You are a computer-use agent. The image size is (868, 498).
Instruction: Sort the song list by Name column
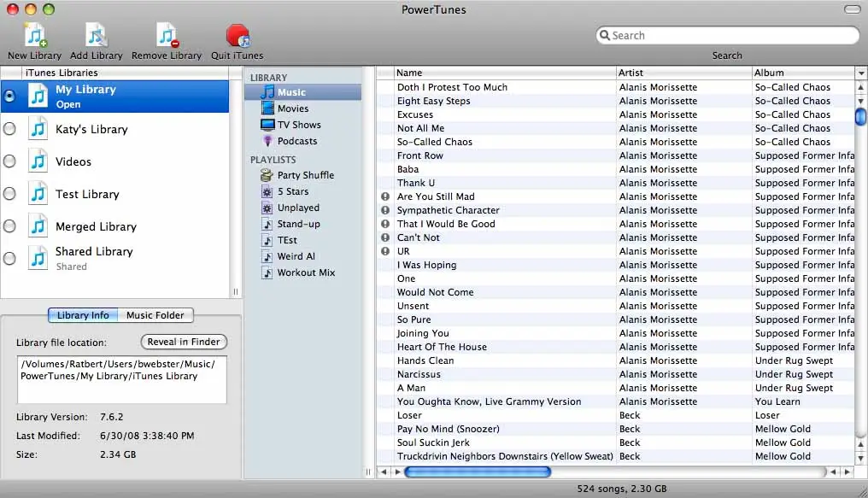click(x=505, y=73)
